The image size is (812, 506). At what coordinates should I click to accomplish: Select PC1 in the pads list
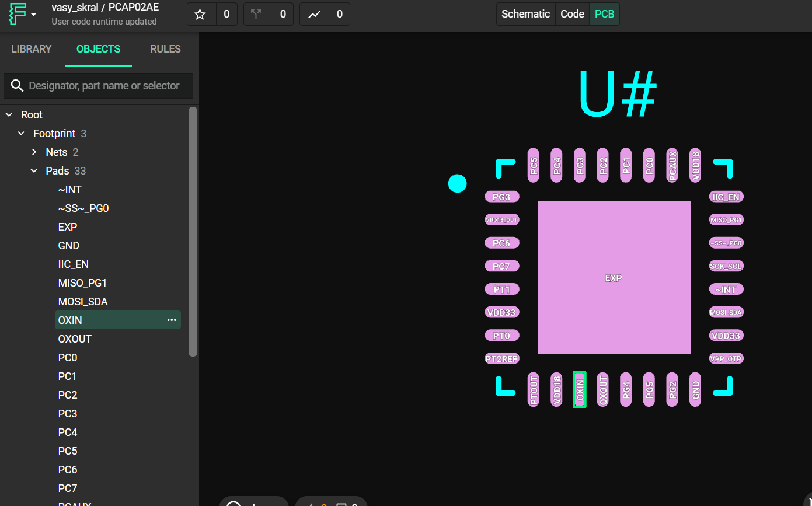tap(68, 376)
